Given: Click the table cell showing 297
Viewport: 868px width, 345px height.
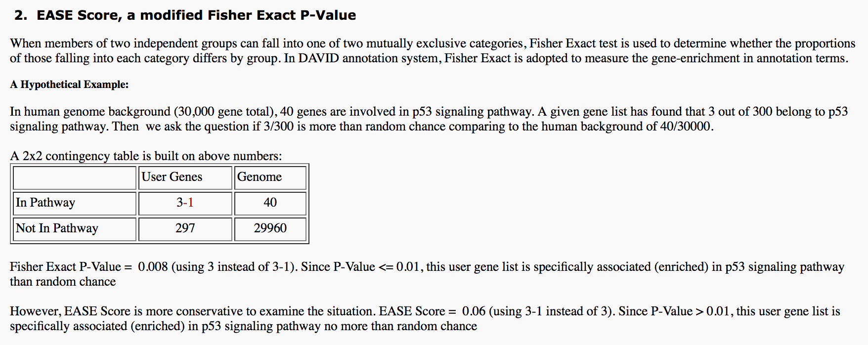Looking at the screenshot, I should [x=185, y=229].
